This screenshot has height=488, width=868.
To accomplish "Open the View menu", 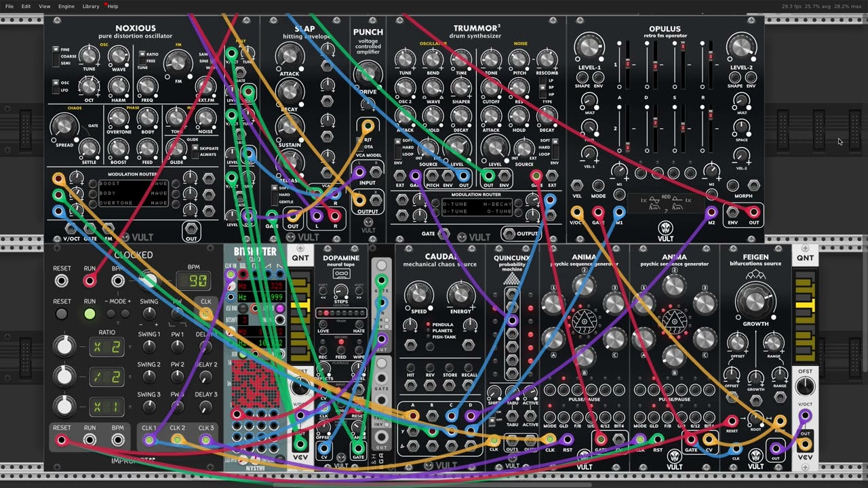I will pos(44,6).
